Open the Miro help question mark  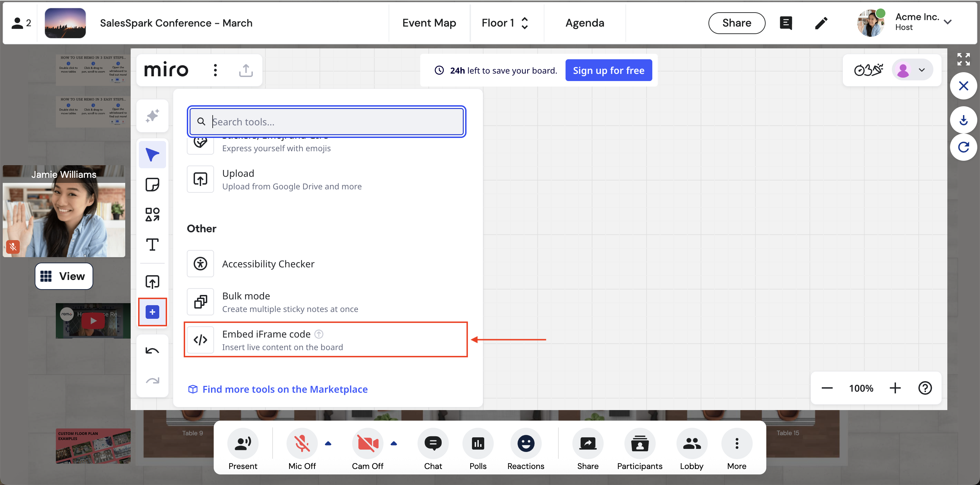pos(925,388)
